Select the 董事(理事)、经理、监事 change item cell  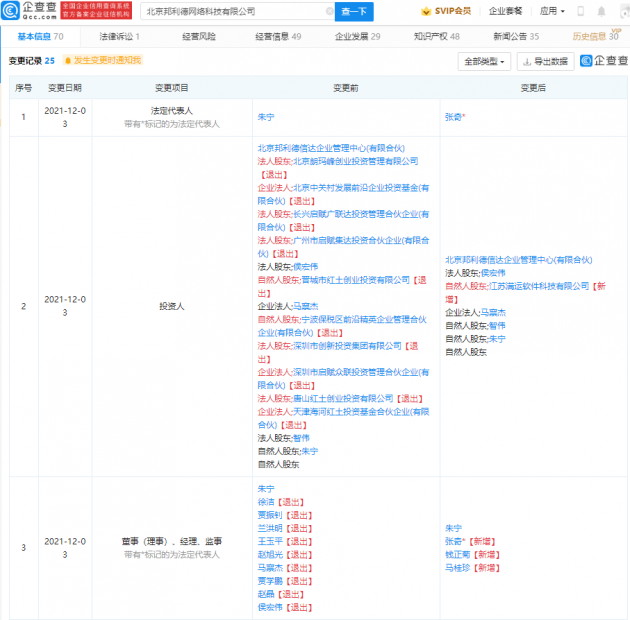coord(172,548)
